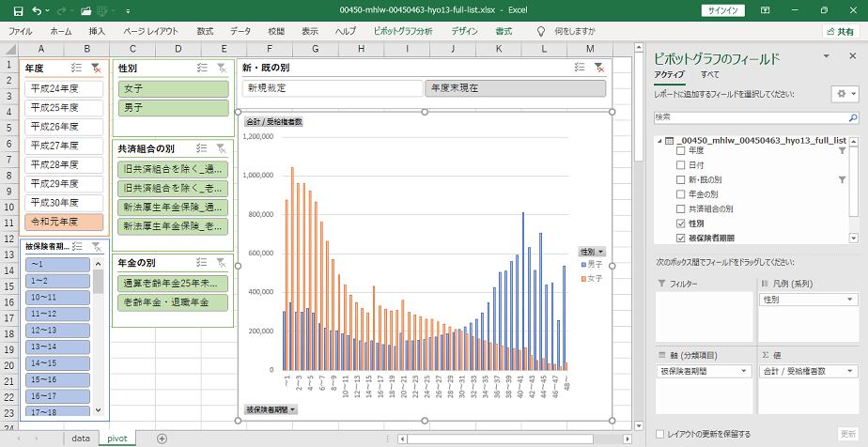Open the field list tools gear menu
Image resolution: width=868 pixels, height=447 pixels.
coord(843,94)
